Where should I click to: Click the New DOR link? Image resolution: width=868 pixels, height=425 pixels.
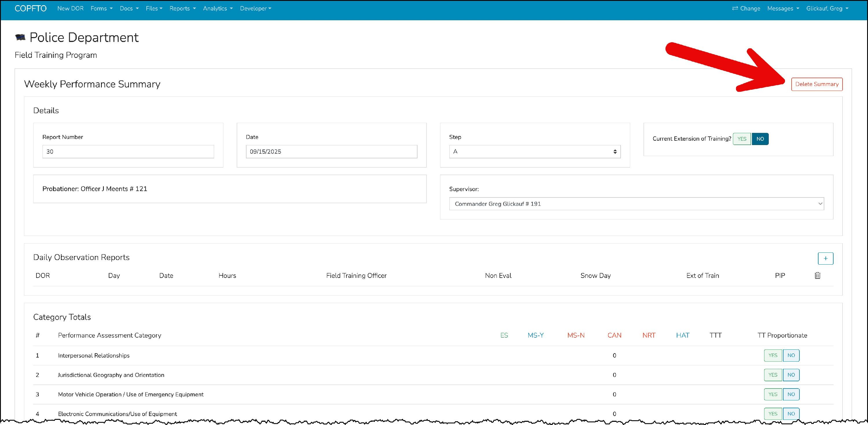pyautogui.click(x=70, y=8)
